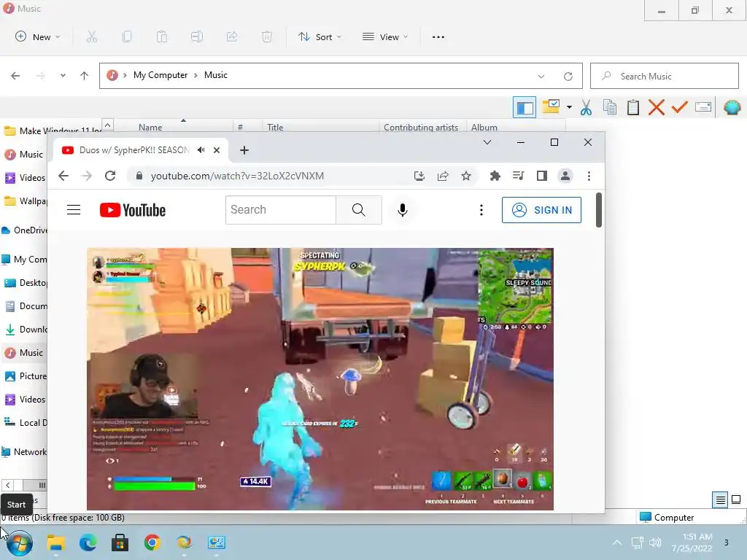Viewport: 747px width, 560px height.
Task: Open the Chrome profile avatar menu
Action: [565, 176]
